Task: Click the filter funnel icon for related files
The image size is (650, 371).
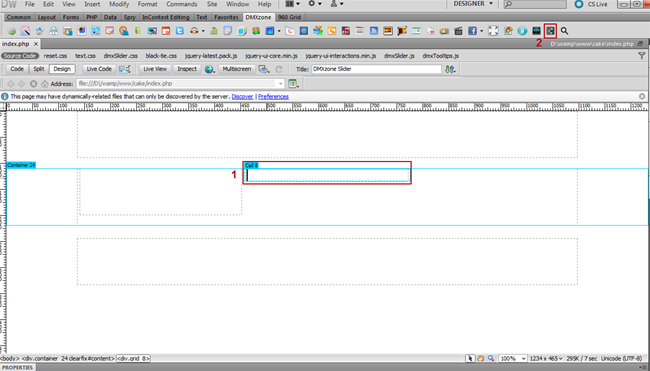Action: point(642,56)
